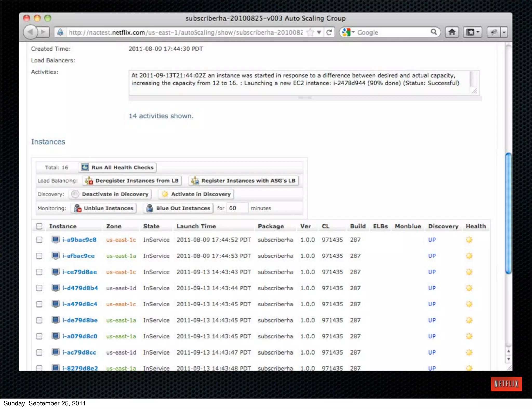Open the URL history dropdown arrow
The image size is (532, 409).
pos(319,32)
